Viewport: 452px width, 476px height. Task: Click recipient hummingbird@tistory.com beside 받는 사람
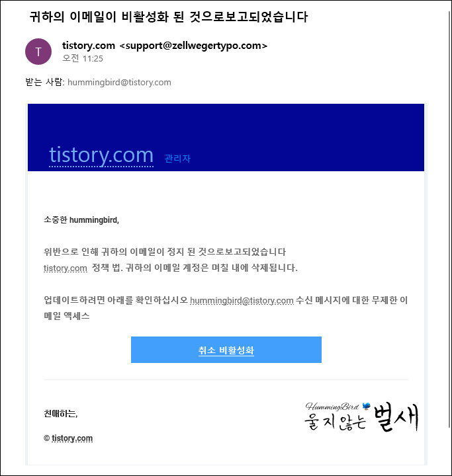pyautogui.click(x=119, y=82)
